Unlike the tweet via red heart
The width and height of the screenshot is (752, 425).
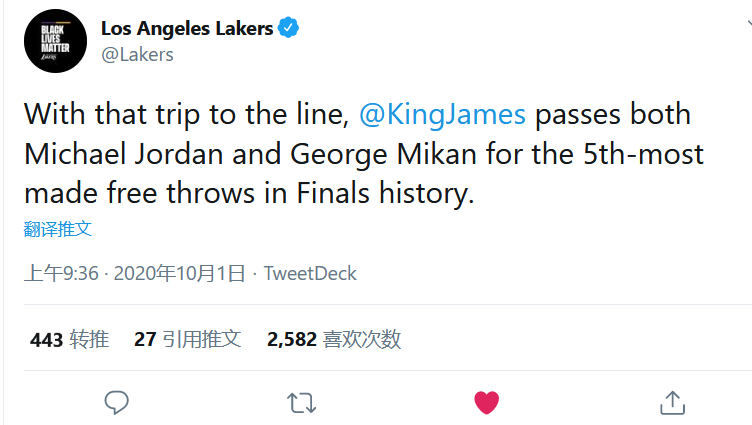(486, 402)
